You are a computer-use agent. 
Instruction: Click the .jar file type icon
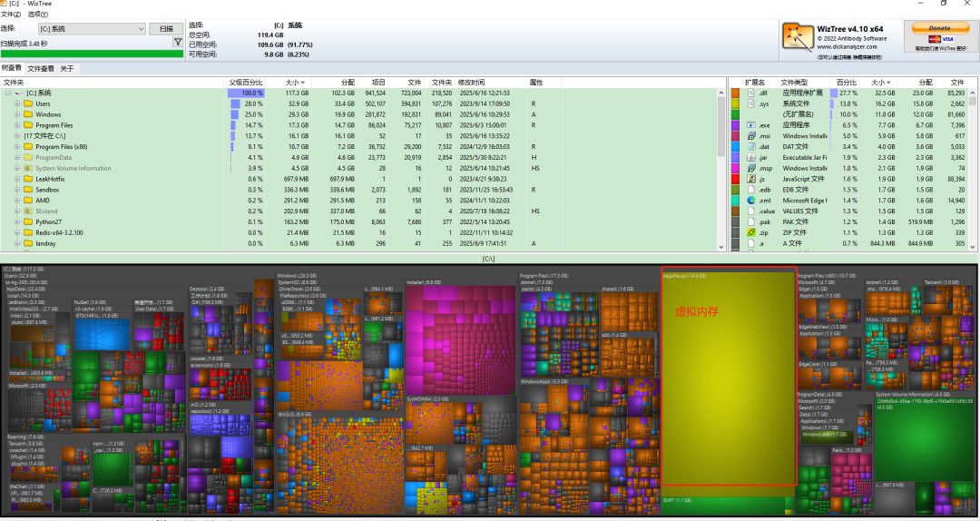tap(750, 157)
